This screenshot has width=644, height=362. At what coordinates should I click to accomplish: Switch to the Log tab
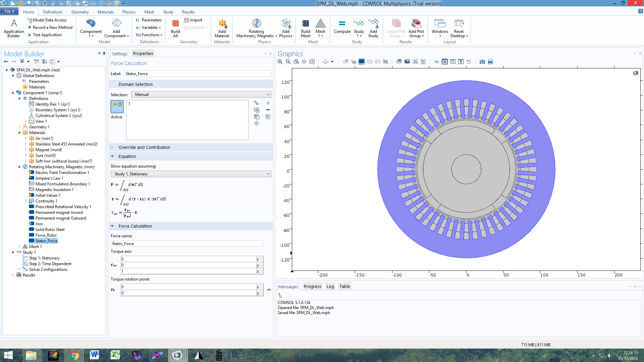pyautogui.click(x=330, y=286)
